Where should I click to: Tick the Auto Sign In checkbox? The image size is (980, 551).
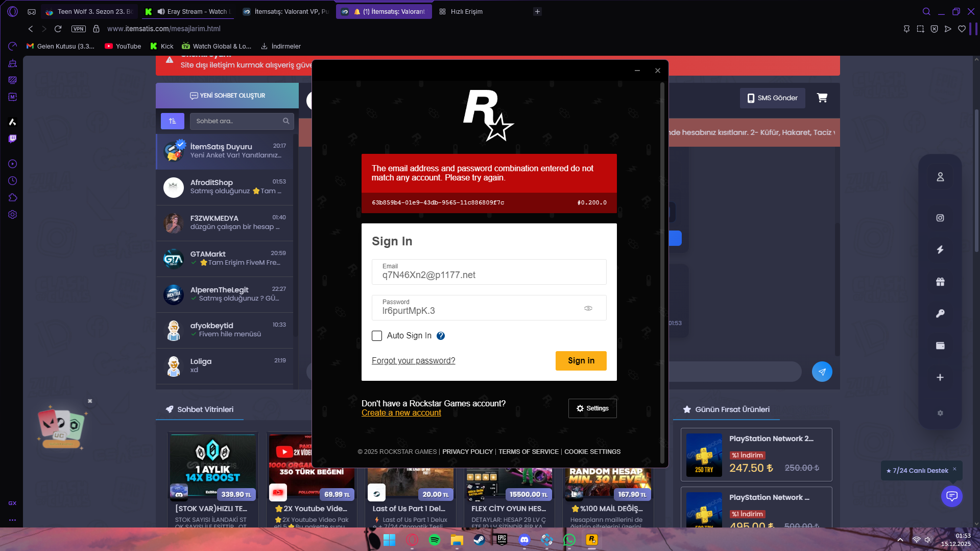pos(377,336)
